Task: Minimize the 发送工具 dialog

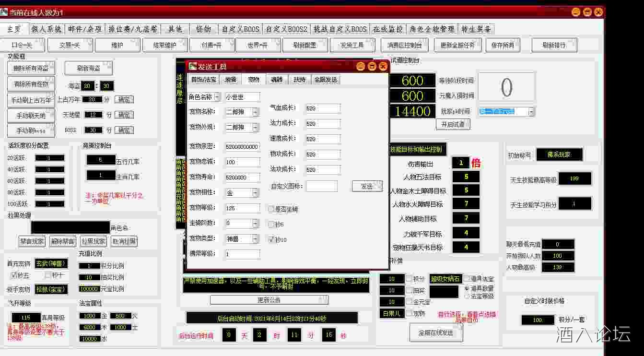Action: coord(361,66)
